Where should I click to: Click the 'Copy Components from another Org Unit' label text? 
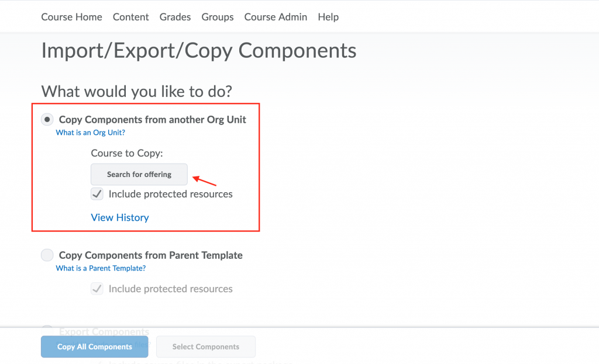[152, 119]
